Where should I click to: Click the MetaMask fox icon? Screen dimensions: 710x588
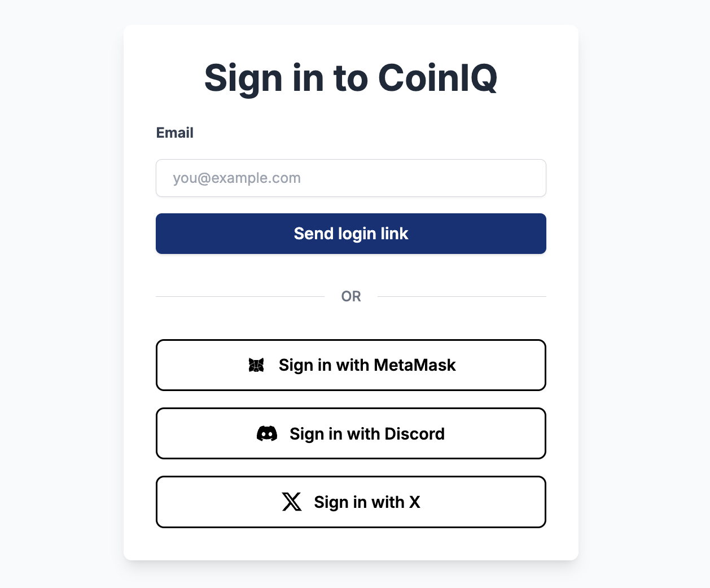pos(256,365)
